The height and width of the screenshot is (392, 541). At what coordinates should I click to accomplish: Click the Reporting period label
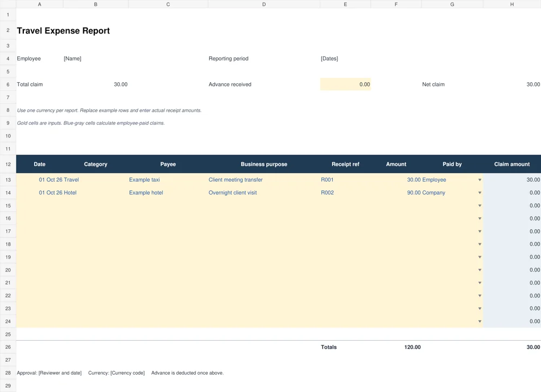228,58
